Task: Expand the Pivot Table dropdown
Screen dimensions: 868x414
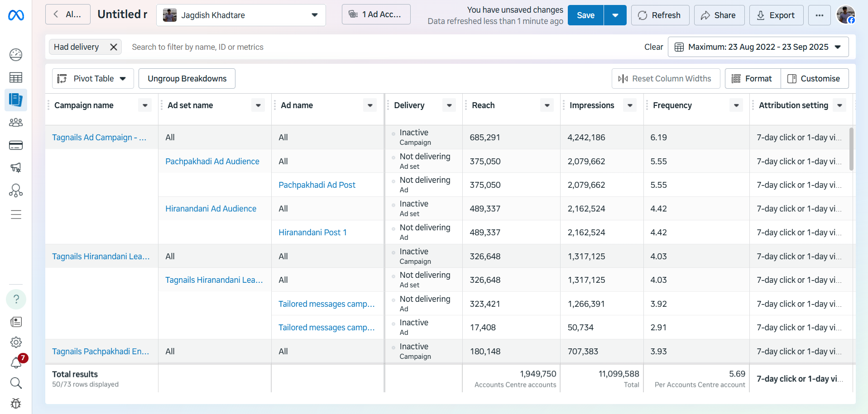Action: click(x=93, y=79)
